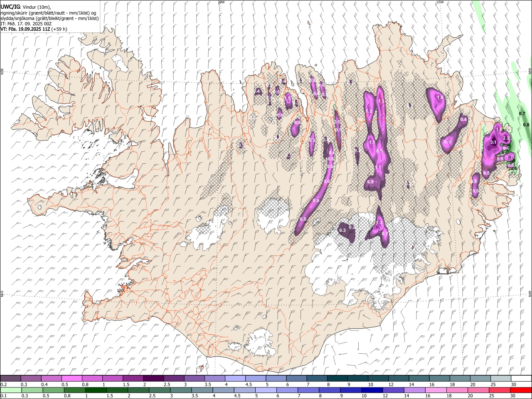Image resolution: width=532 pixels, height=399 pixels.
Task: Click the 3.1 precipitation value on the map
Action: coord(494,143)
